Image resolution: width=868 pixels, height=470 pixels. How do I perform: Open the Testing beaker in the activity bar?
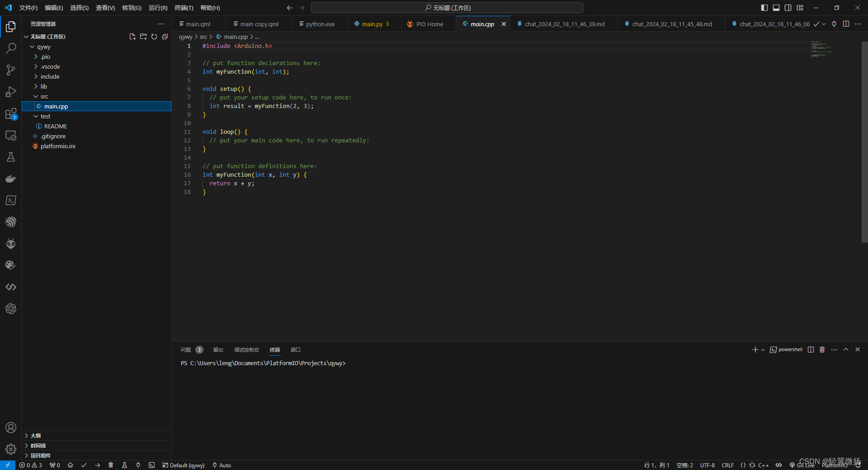tap(10, 157)
